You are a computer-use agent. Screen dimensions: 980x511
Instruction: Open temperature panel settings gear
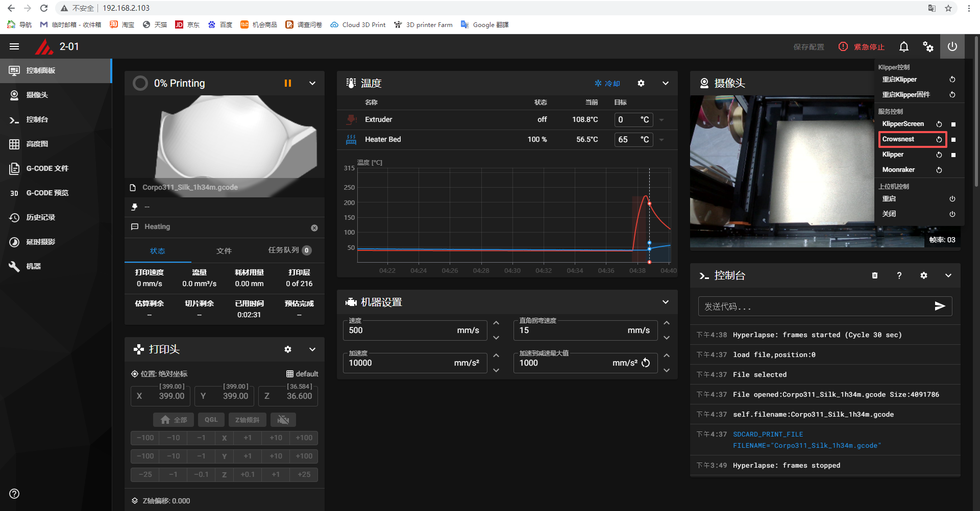point(641,83)
